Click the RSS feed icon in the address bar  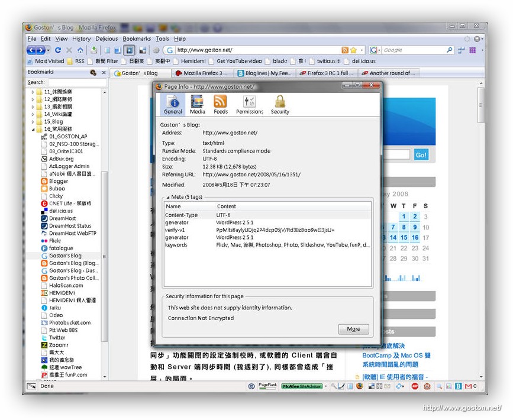(x=345, y=50)
